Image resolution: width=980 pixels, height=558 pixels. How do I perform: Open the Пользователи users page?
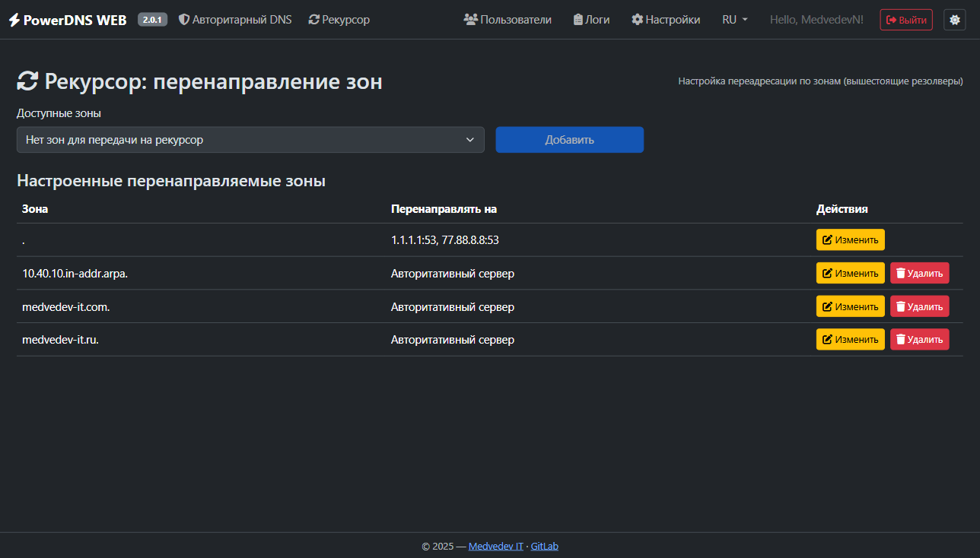pos(508,20)
